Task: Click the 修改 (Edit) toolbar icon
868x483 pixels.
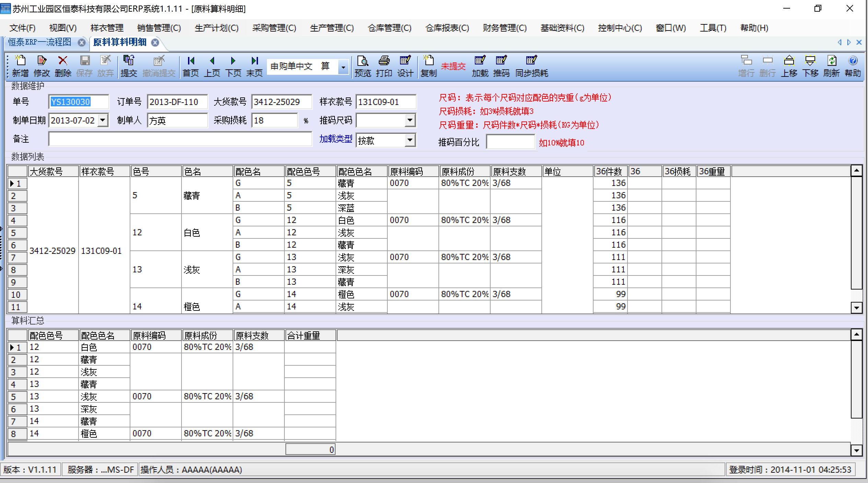Action: pos(42,66)
